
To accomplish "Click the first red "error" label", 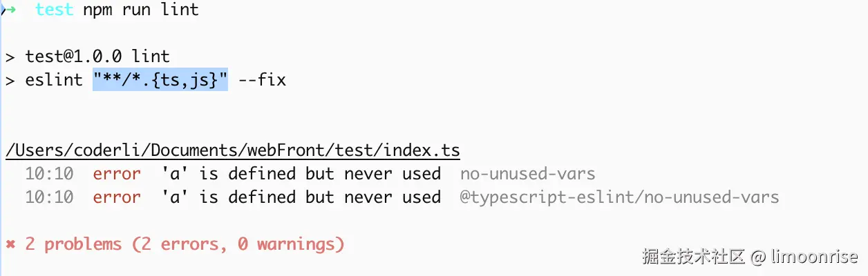I will (117, 174).
